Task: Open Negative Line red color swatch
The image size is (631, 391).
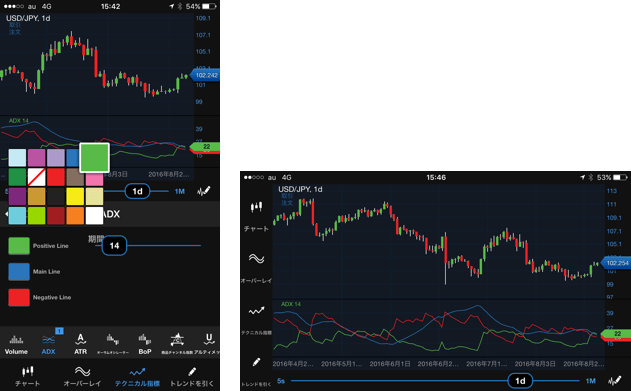Action: click(19, 297)
